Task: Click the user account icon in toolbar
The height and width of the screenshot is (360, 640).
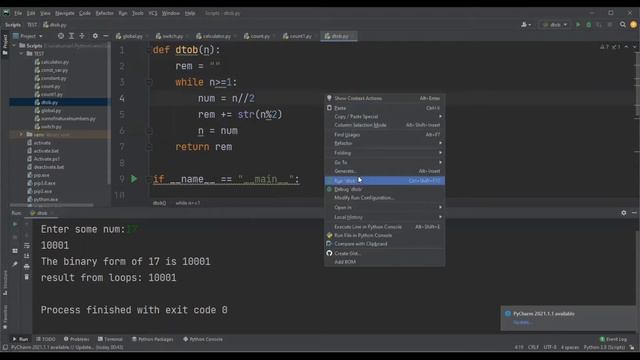Action: [x=526, y=25]
